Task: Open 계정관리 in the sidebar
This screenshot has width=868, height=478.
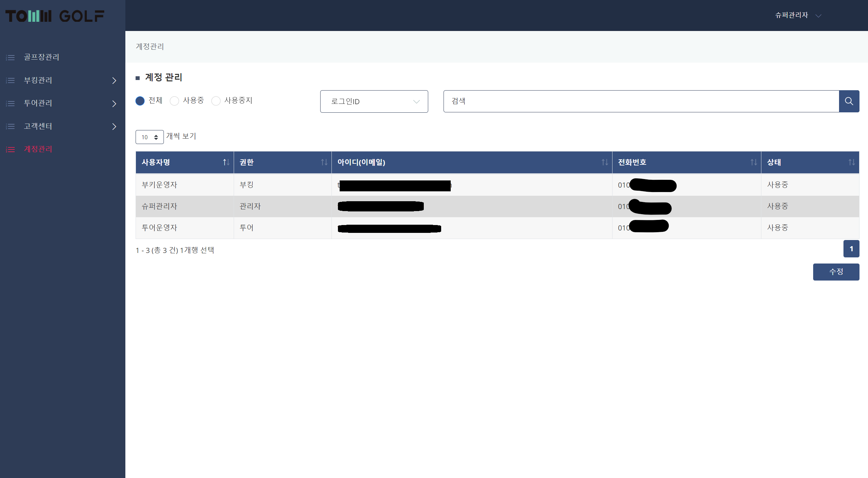Action: (x=38, y=149)
